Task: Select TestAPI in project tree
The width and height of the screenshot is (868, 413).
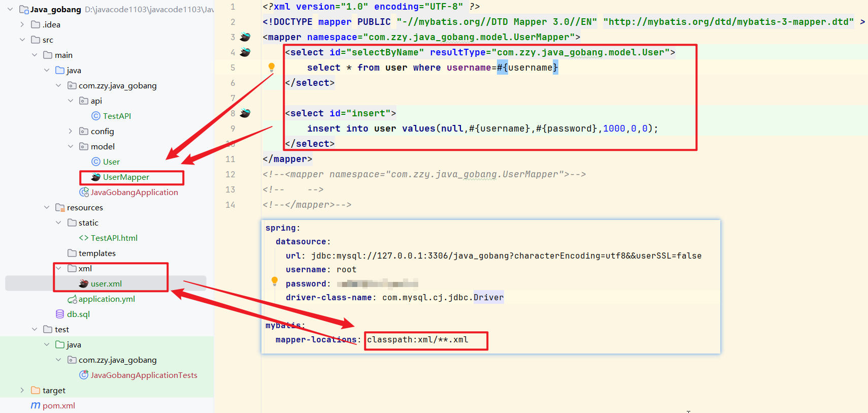Action: click(x=117, y=116)
